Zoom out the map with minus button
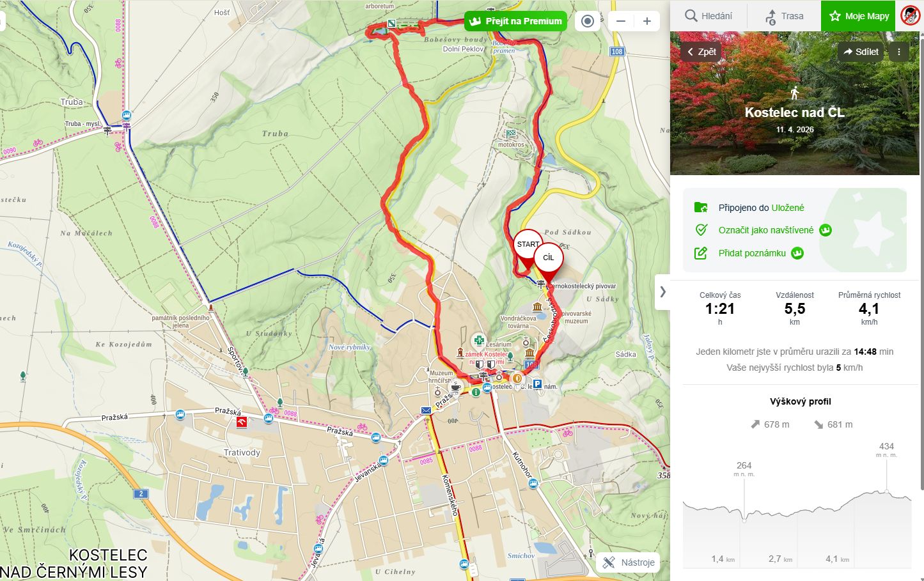This screenshot has height=581, width=924. pyautogui.click(x=620, y=21)
